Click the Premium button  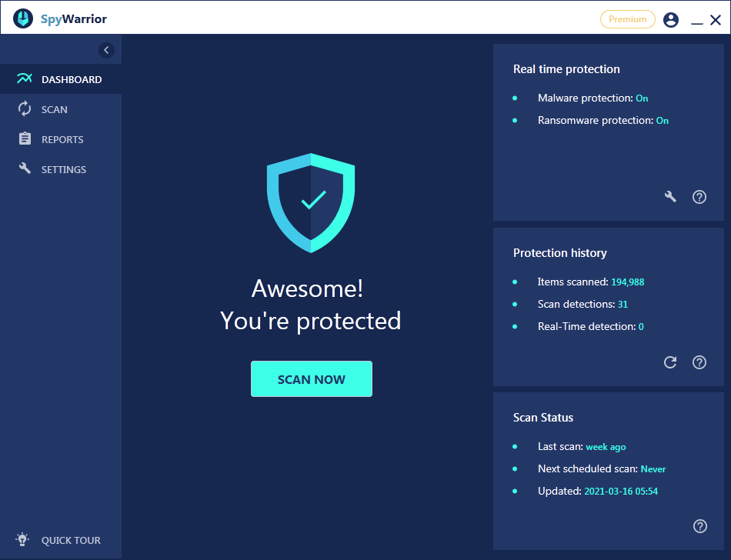(627, 19)
